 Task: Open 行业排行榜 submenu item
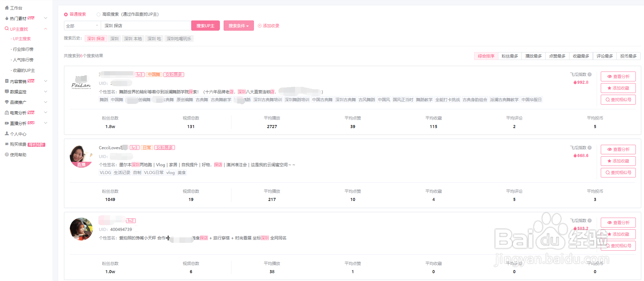pos(23,49)
